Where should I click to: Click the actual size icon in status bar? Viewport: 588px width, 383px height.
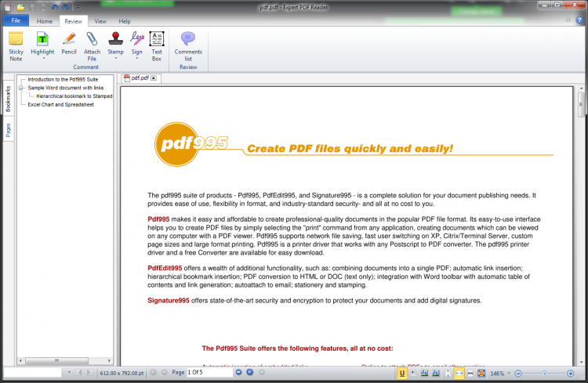(470, 374)
